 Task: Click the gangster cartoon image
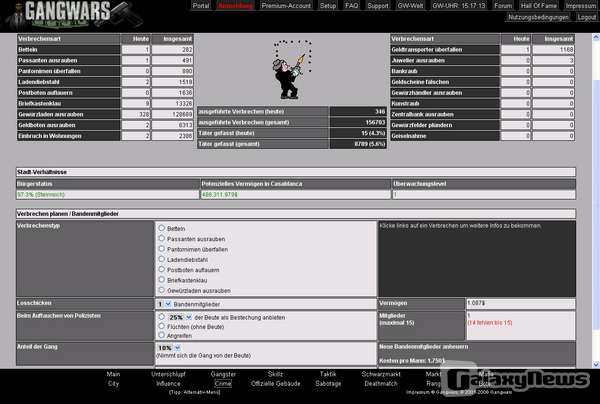point(292,70)
